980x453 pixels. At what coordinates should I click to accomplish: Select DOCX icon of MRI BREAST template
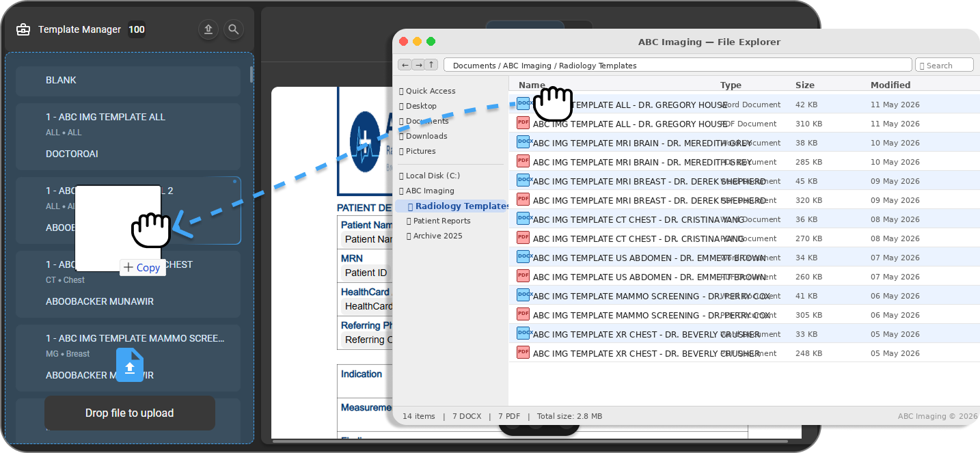[523, 180]
